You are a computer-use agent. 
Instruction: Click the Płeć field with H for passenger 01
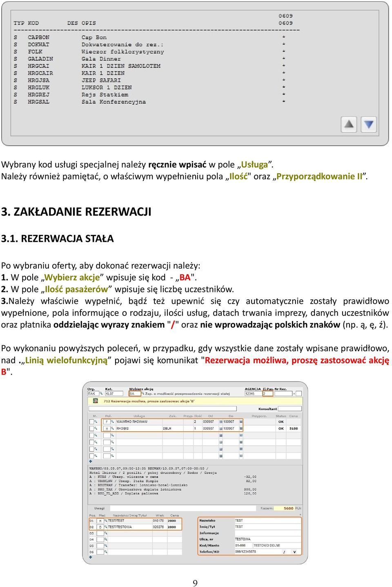pyautogui.click(x=100, y=521)
